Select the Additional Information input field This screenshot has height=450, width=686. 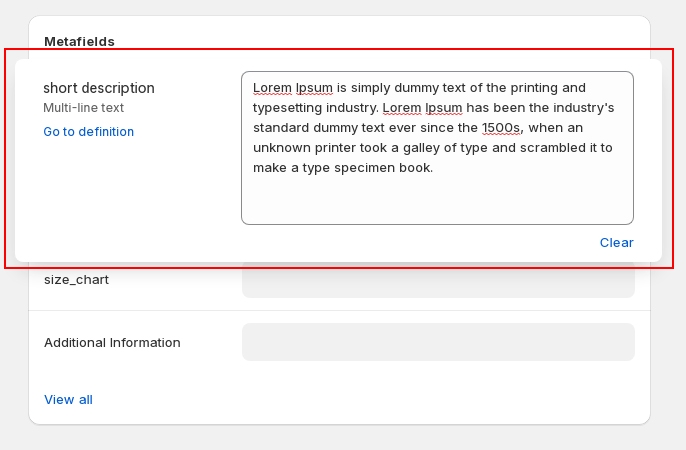click(x=438, y=342)
